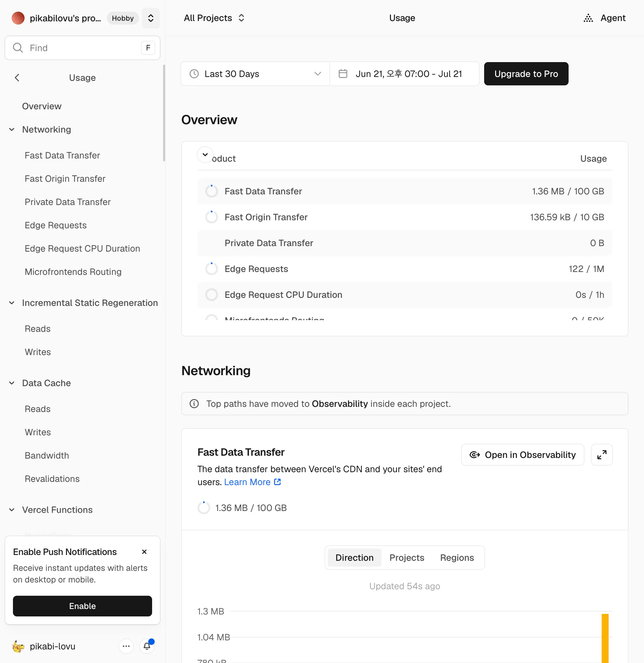Click the Enable push notifications button
Viewport: 644px width, 663px height.
coord(82,606)
